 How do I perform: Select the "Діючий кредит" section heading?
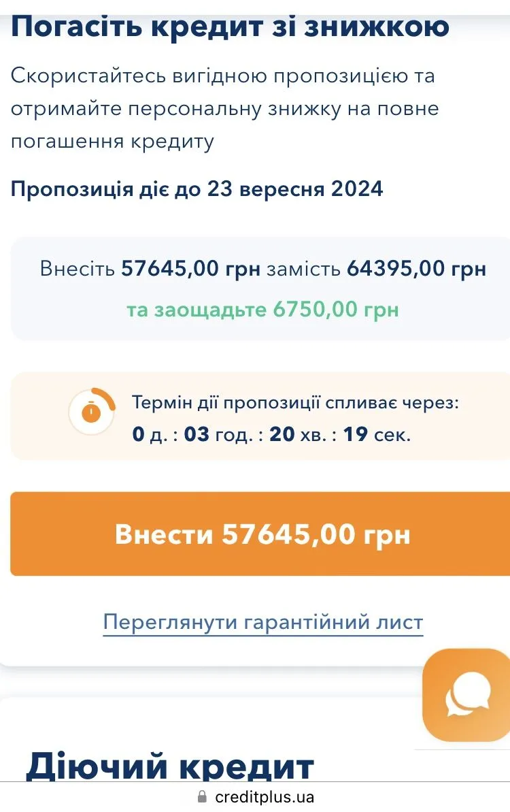tap(170, 766)
